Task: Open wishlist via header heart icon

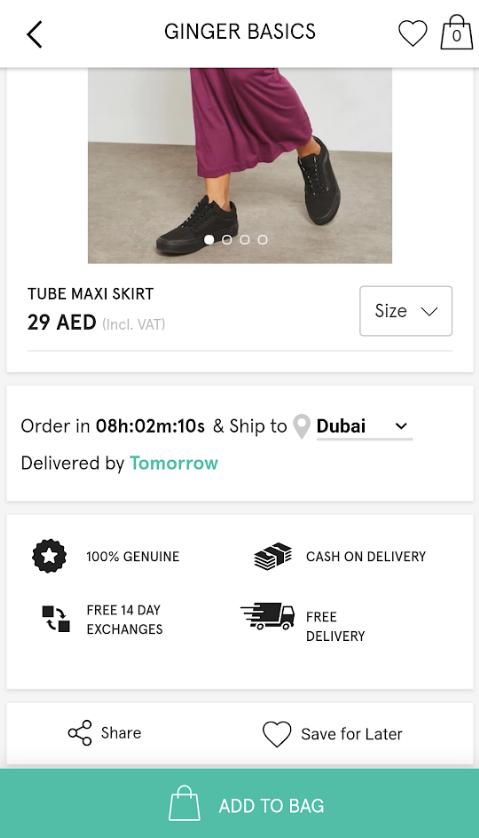Action: (x=413, y=33)
